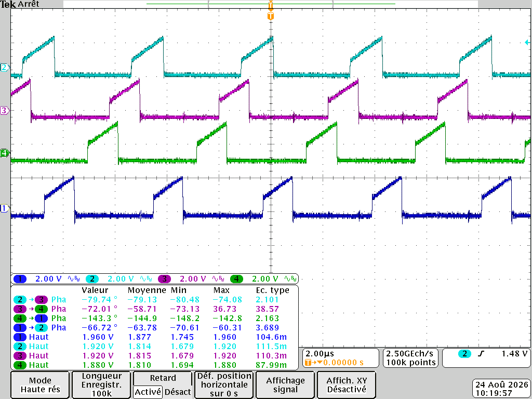Screen dimensions: 532x399
Task: Click the orange trigger position T marker
Action: point(270,16)
